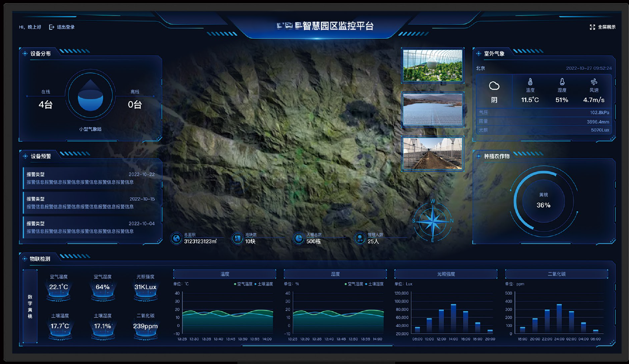Open the 光照强度 chart header

[x=446, y=274]
